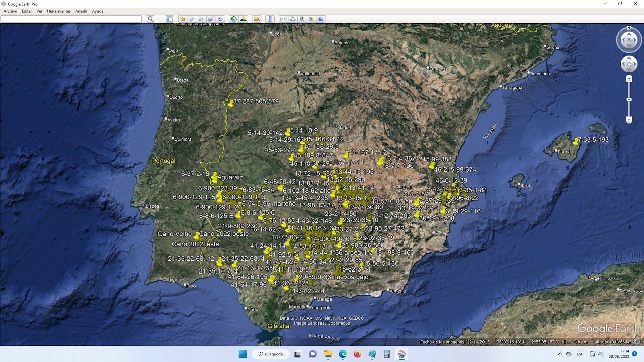Click placemark label Cano Velho
The height and width of the screenshot is (362, 644).
175,234
